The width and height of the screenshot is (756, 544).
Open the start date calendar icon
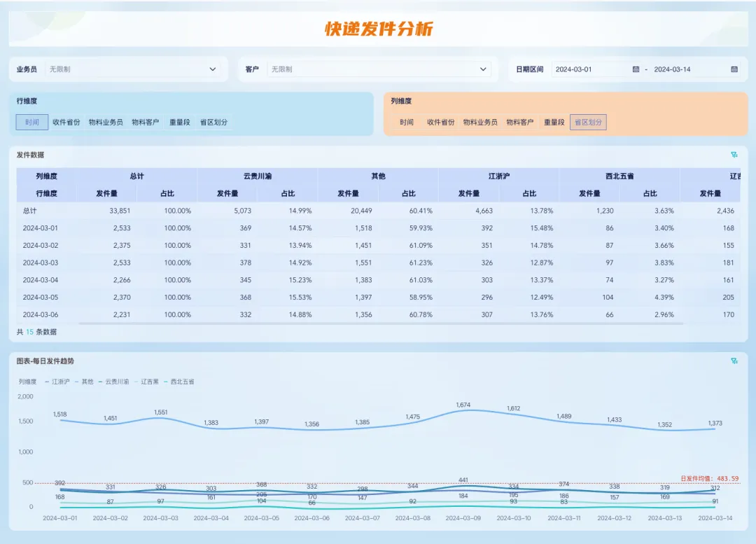pyautogui.click(x=636, y=69)
